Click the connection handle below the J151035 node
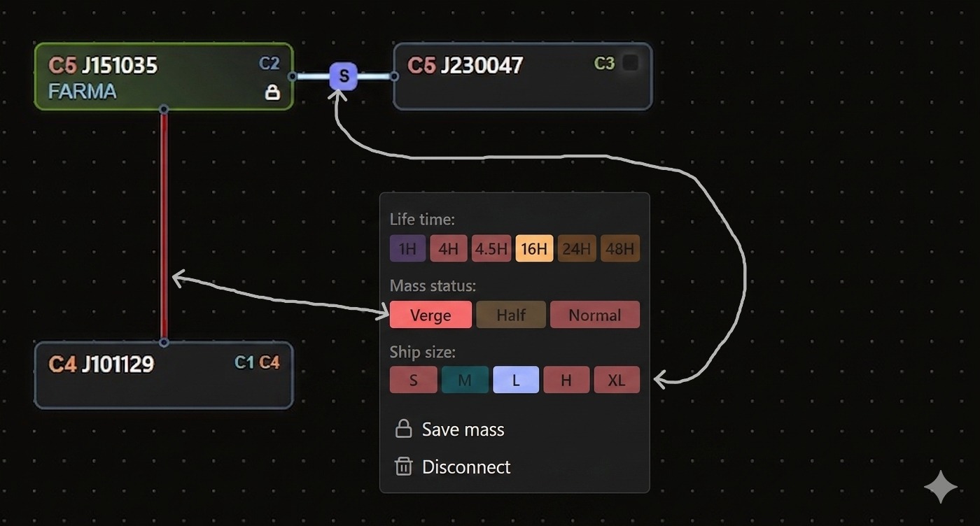The width and height of the screenshot is (980, 526). [164, 109]
